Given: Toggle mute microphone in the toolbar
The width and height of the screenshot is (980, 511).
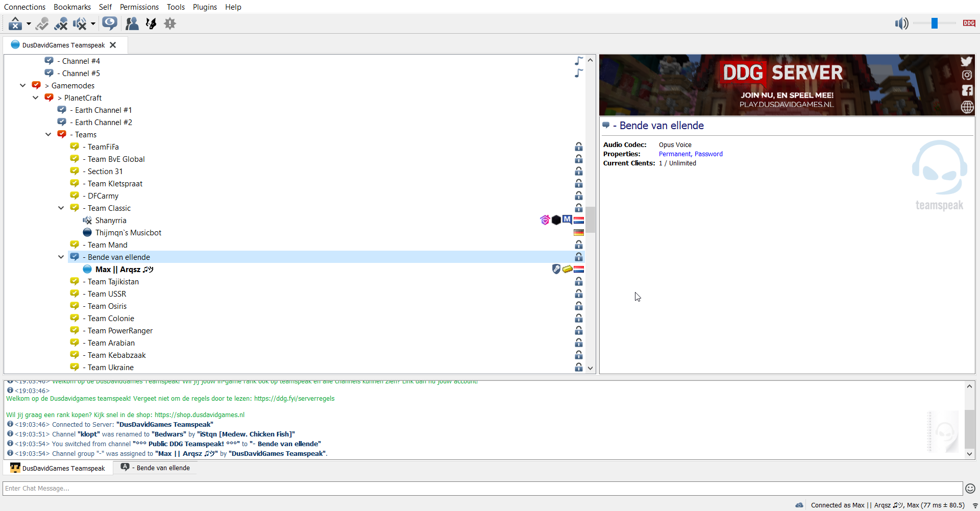Looking at the screenshot, I should coord(61,23).
